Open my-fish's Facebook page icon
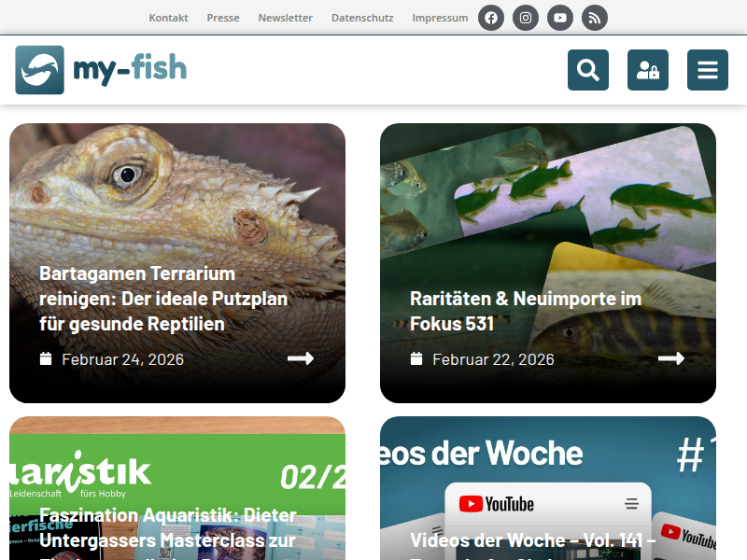The width and height of the screenshot is (747, 560). pyautogui.click(x=490, y=17)
